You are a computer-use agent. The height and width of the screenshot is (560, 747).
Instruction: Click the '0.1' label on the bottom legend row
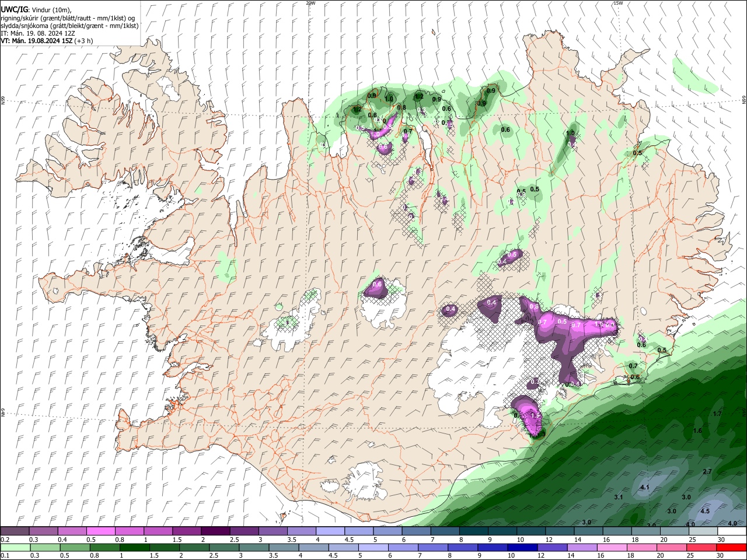click(x=4, y=555)
